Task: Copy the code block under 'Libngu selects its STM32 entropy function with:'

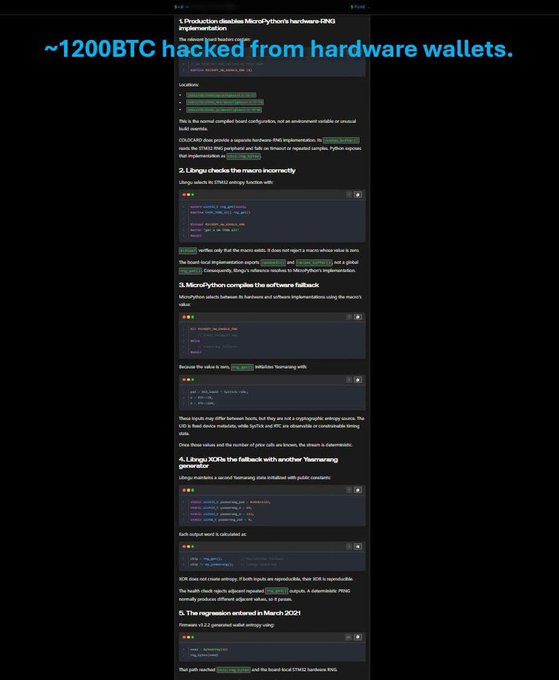Action: [x=358, y=195]
